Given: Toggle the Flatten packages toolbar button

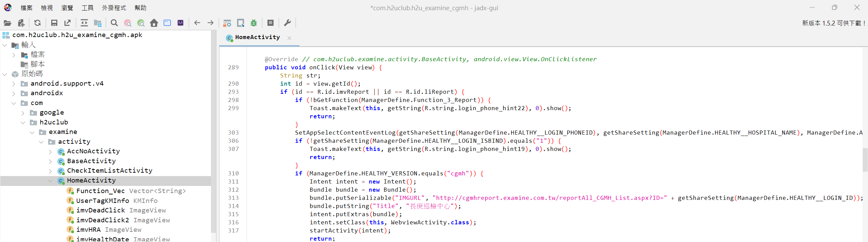Looking at the screenshot, I should [98, 23].
